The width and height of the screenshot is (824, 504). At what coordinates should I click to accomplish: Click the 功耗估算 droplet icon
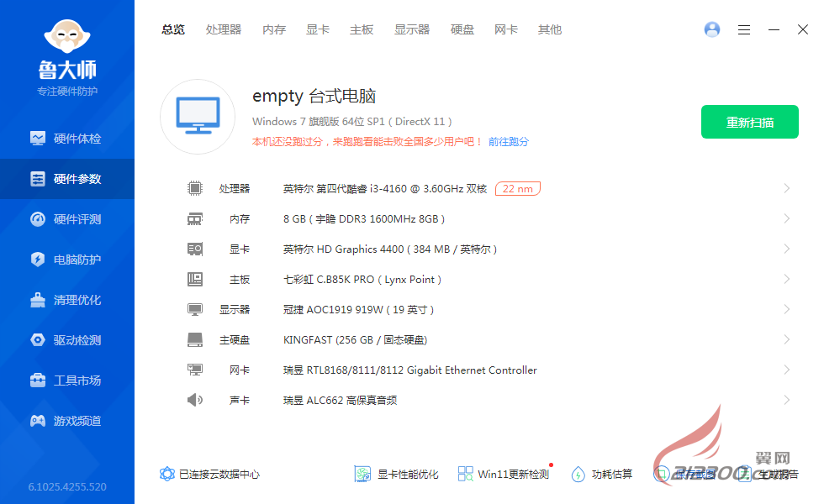click(x=578, y=474)
